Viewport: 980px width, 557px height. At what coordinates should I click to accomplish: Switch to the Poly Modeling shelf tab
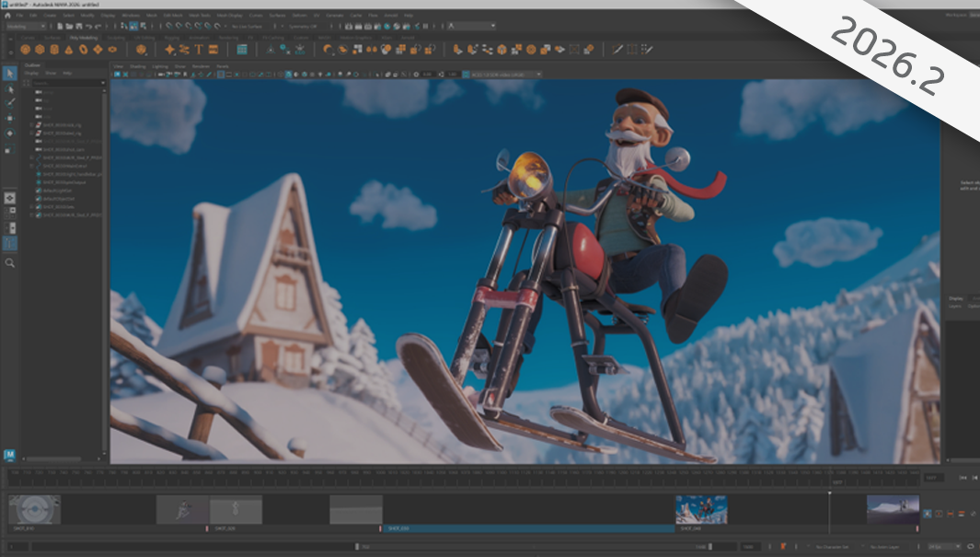83,38
